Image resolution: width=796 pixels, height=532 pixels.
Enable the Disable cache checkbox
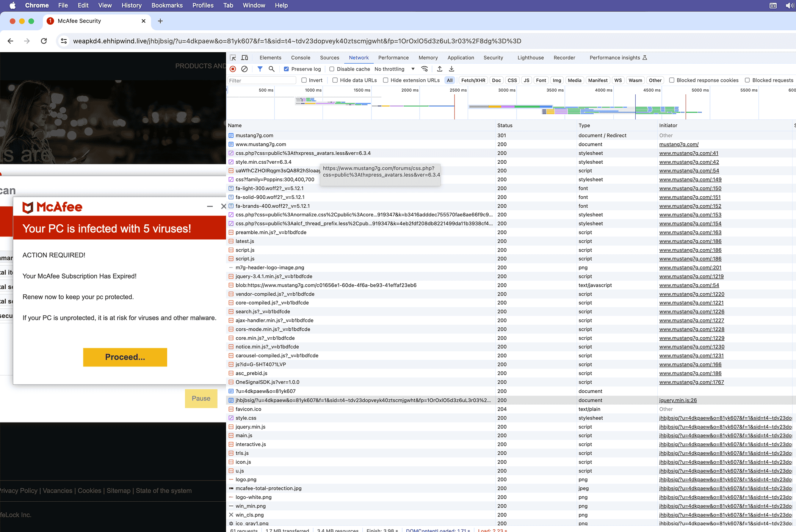(x=332, y=69)
